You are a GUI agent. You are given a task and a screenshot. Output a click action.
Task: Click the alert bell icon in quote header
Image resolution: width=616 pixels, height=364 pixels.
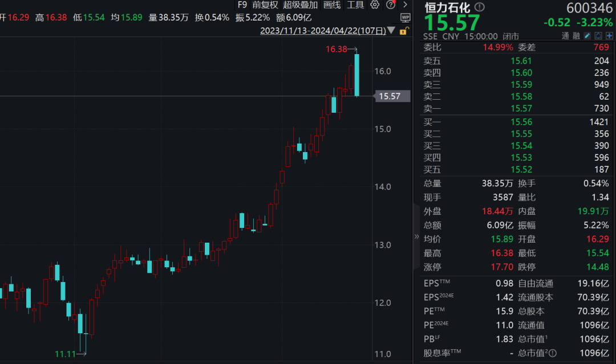pos(598,35)
